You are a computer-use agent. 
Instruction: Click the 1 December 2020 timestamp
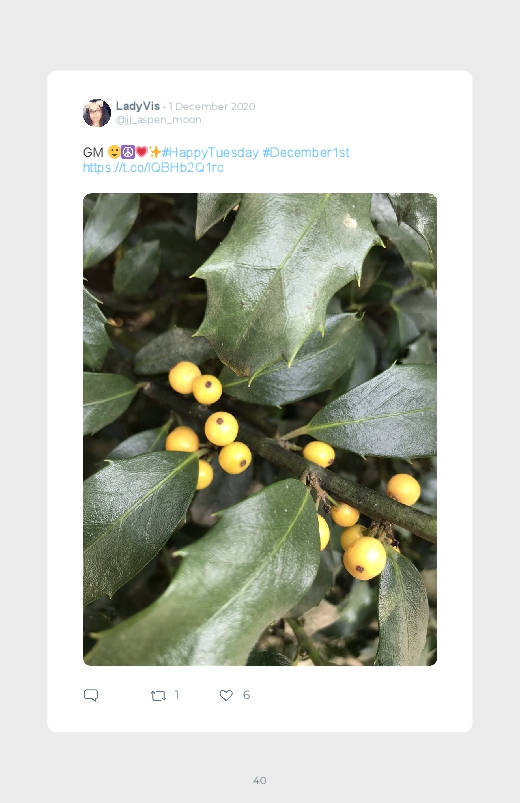point(212,107)
